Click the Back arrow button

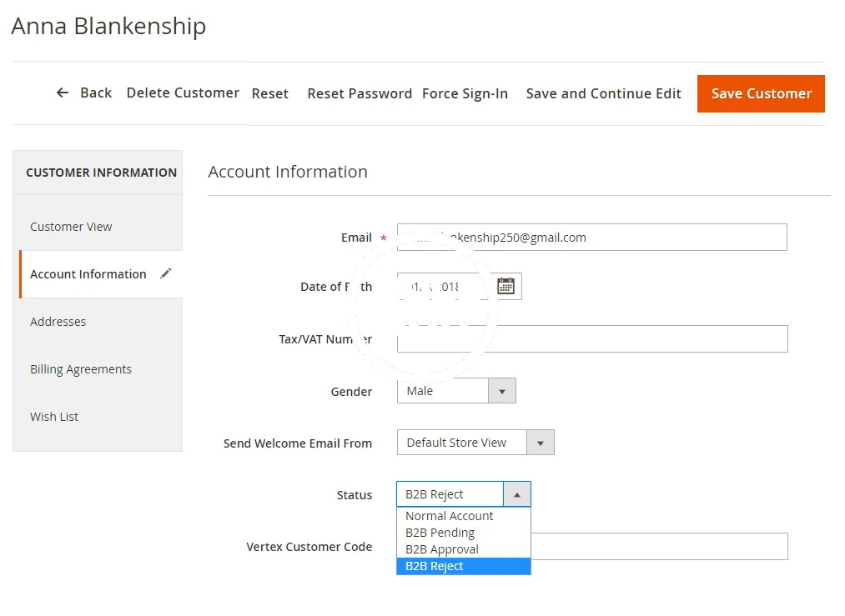pyautogui.click(x=83, y=93)
